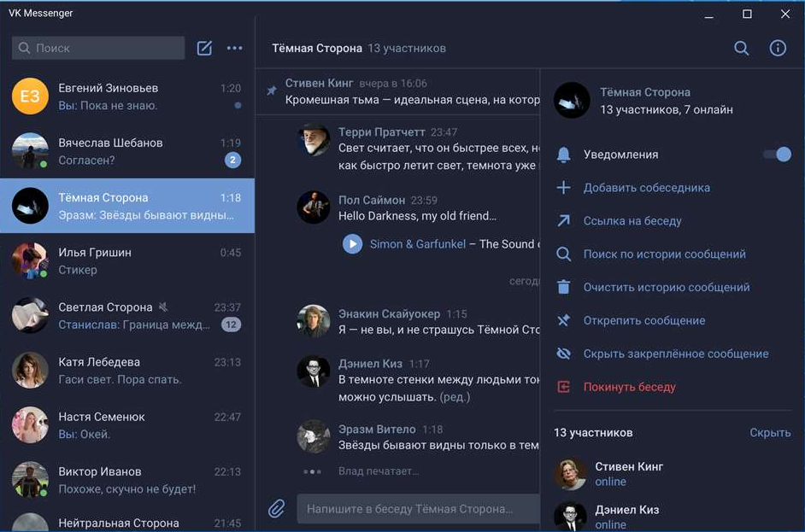Click Энакин Скайуокер sender name
This screenshot has height=532, width=805.
point(389,313)
